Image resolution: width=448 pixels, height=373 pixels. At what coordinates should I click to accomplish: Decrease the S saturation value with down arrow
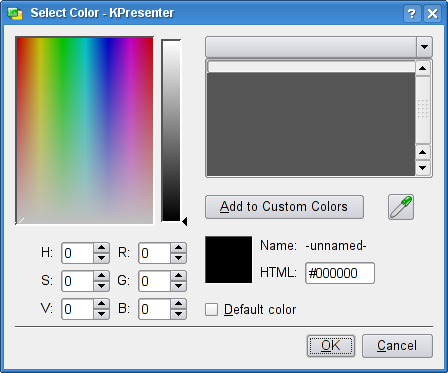pyautogui.click(x=101, y=286)
